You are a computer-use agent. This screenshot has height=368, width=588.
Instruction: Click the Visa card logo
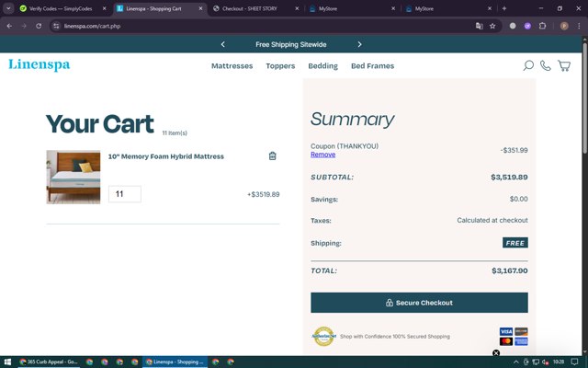(x=506, y=331)
